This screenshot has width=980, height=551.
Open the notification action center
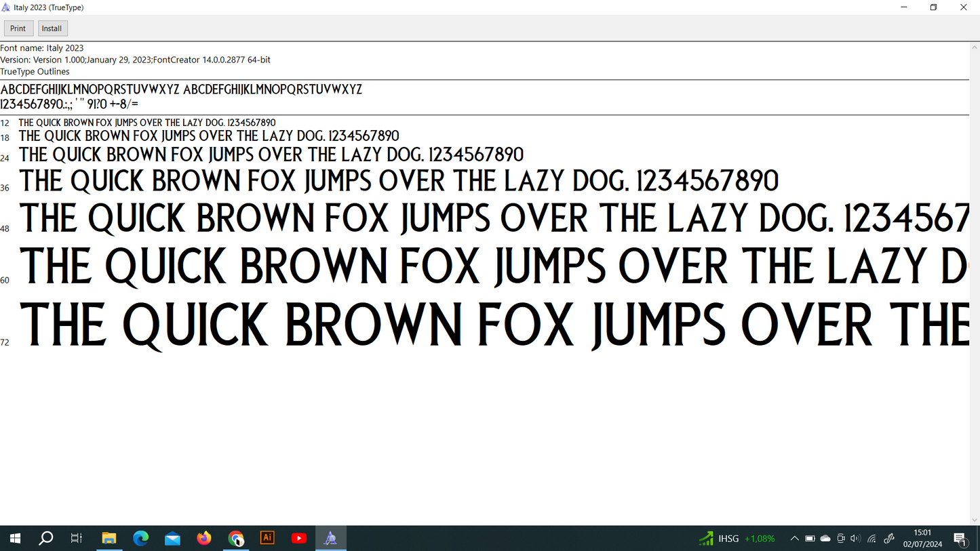point(960,539)
